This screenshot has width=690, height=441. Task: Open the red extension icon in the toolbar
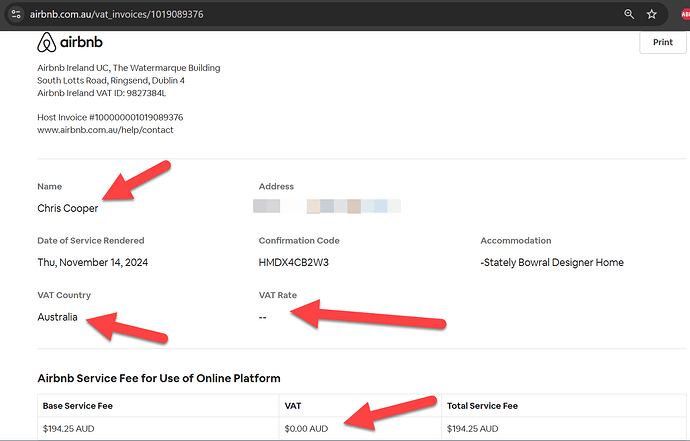(685, 14)
